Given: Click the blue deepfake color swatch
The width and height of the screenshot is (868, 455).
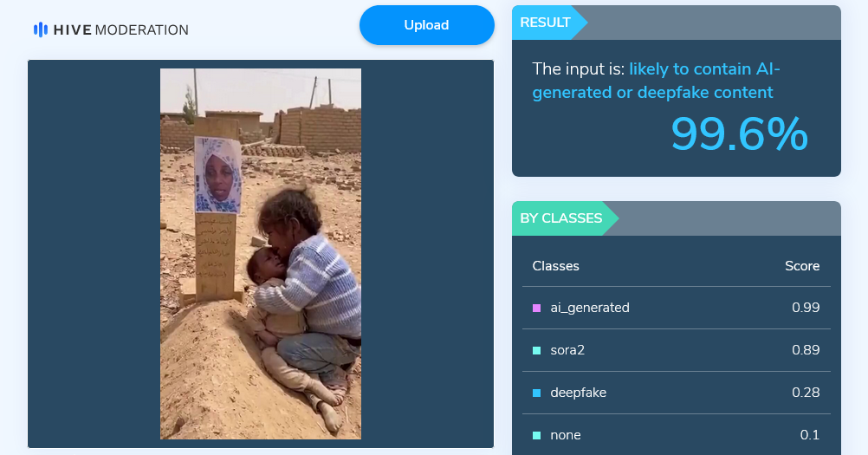Looking at the screenshot, I should click(x=536, y=393).
